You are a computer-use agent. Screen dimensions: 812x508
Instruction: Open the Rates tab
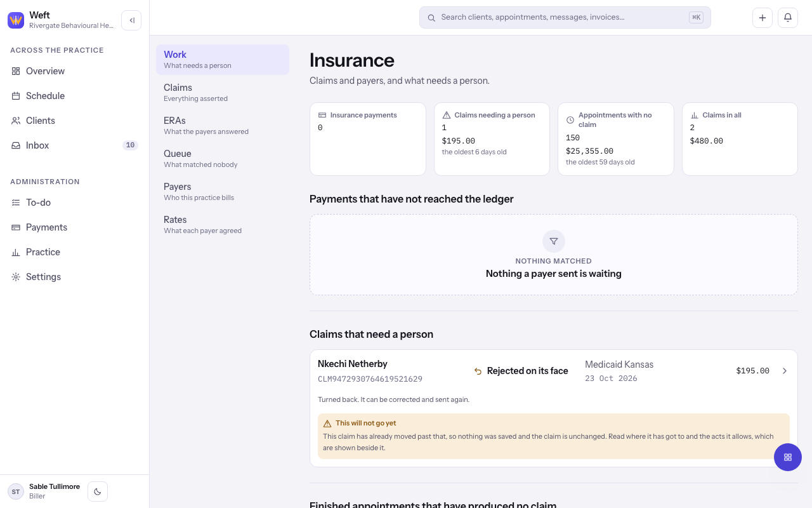tap(223, 225)
